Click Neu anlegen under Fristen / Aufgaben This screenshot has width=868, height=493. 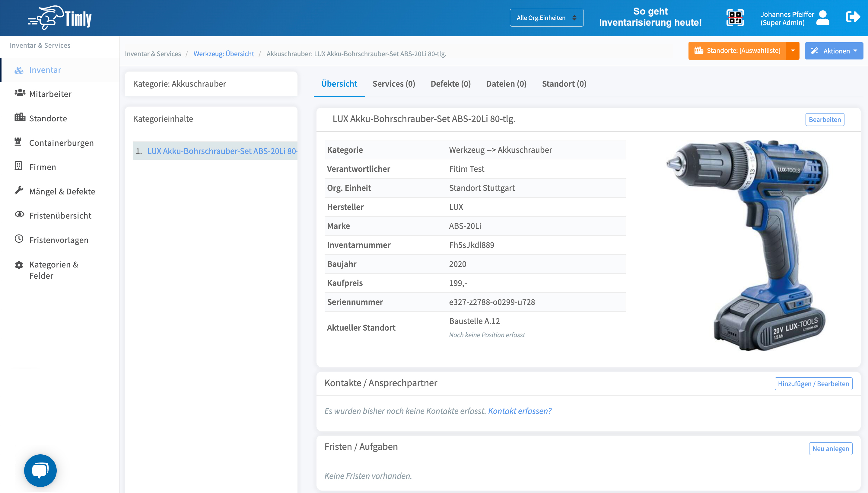pos(831,449)
